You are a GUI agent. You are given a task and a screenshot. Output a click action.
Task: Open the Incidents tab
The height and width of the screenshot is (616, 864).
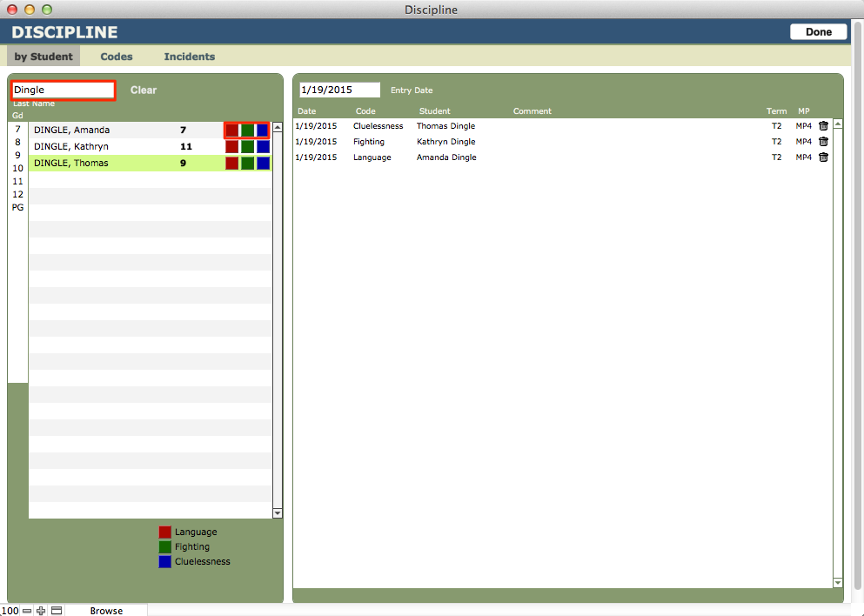coord(189,57)
